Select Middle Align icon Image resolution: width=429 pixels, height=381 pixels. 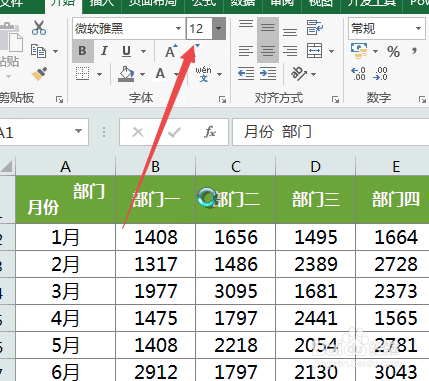(268, 28)
